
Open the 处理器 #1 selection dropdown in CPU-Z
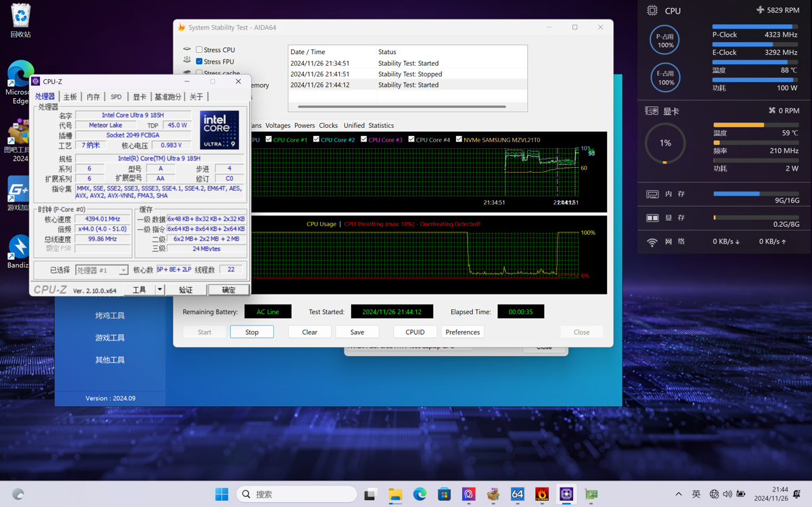pyautogui.click(x=101, y=270)
